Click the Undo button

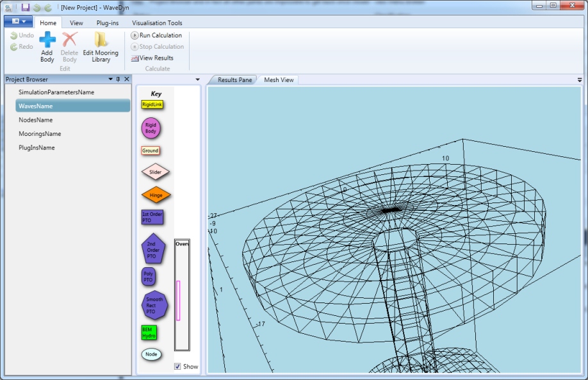tap(22, 36)
